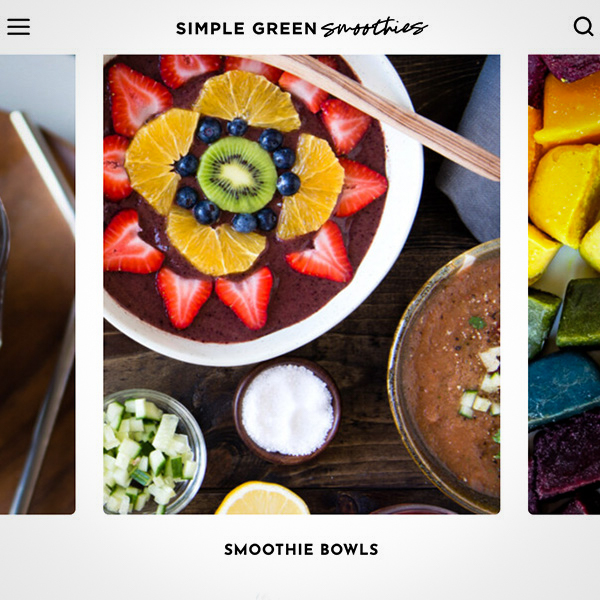
Task: Select the smoothie bowl featured photo card
Action: (302, 284)
